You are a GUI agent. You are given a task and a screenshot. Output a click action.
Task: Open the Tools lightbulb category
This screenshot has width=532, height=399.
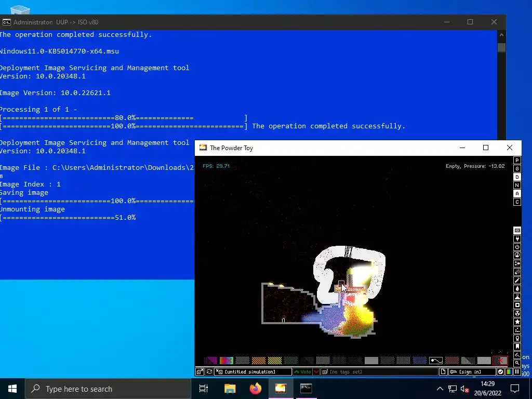[x=517, y=338]
